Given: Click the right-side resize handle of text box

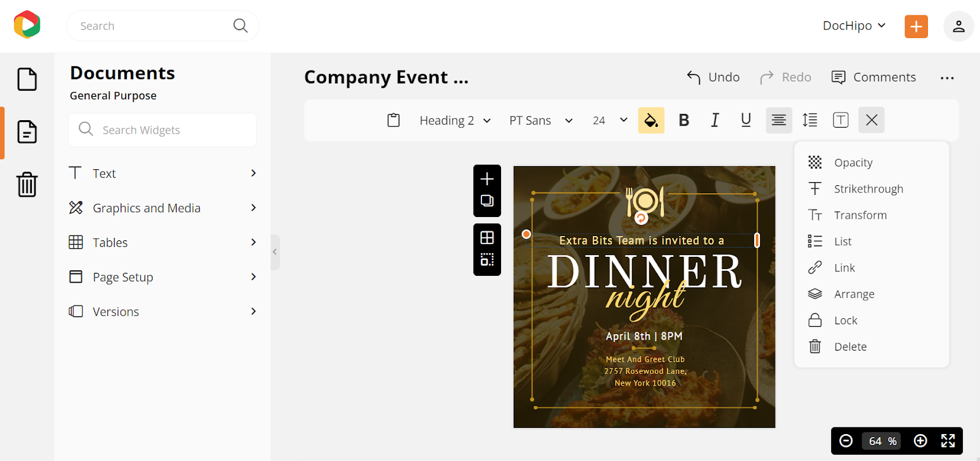Looking at the screenshot, I should click(757, 240).
